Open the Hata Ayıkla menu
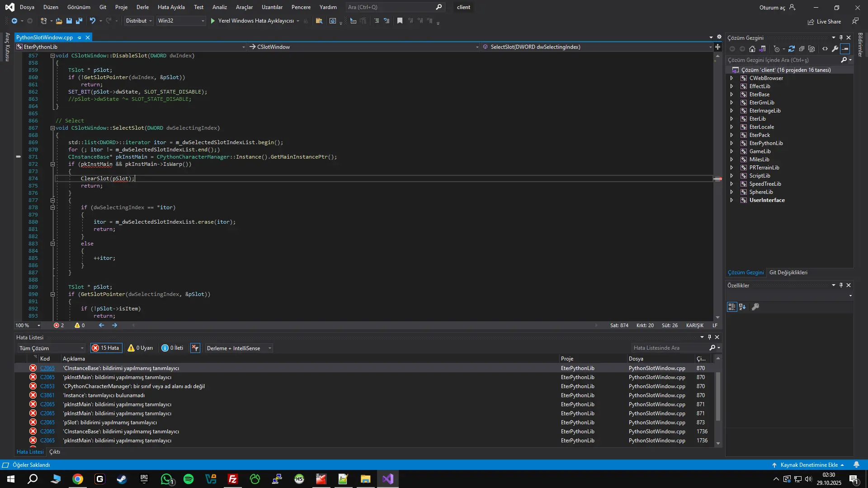Screen dimensions: 868x488 coord(171,7)
